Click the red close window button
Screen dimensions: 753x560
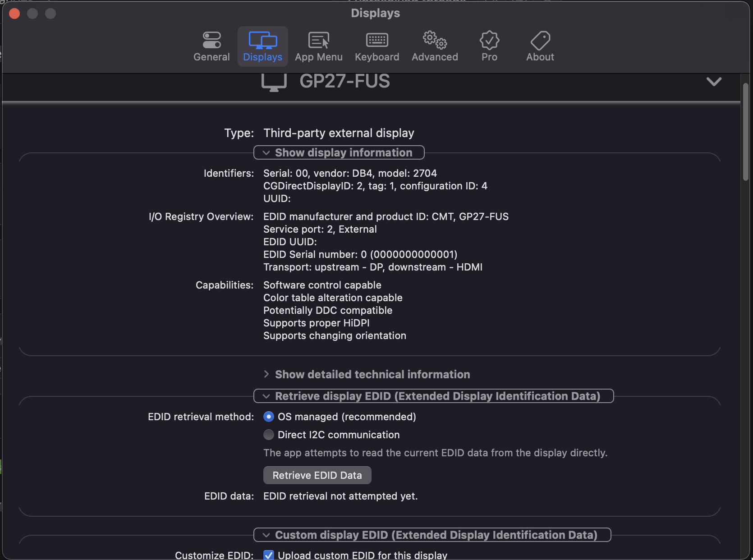click(x=14, y=14)
